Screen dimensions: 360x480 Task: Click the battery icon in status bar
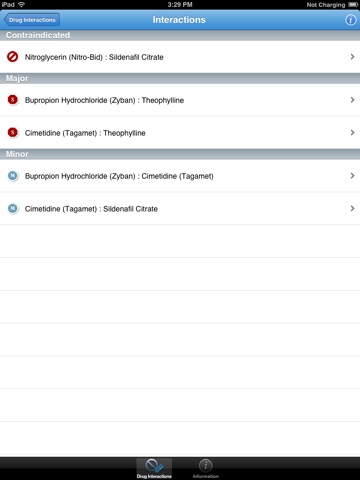[353, 5]
